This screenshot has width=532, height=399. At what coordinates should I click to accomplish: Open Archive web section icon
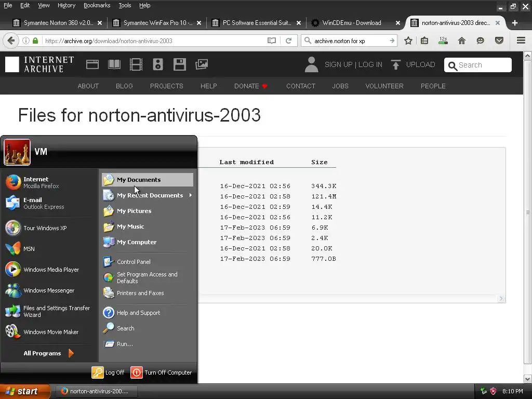(x=92, y=64)
